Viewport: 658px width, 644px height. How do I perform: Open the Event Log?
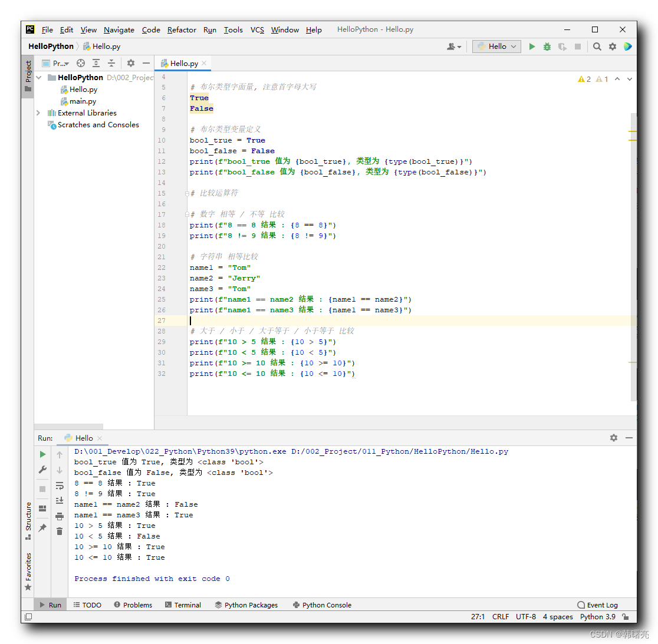598,605
